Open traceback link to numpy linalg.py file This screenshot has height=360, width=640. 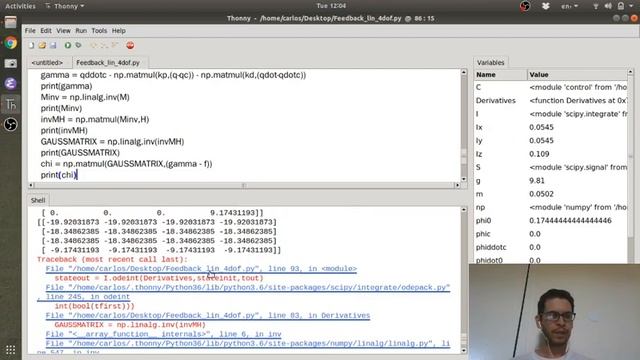pos(248,344)
